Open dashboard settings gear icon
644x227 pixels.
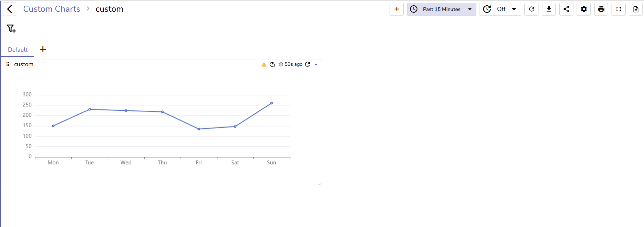[584, 9]
